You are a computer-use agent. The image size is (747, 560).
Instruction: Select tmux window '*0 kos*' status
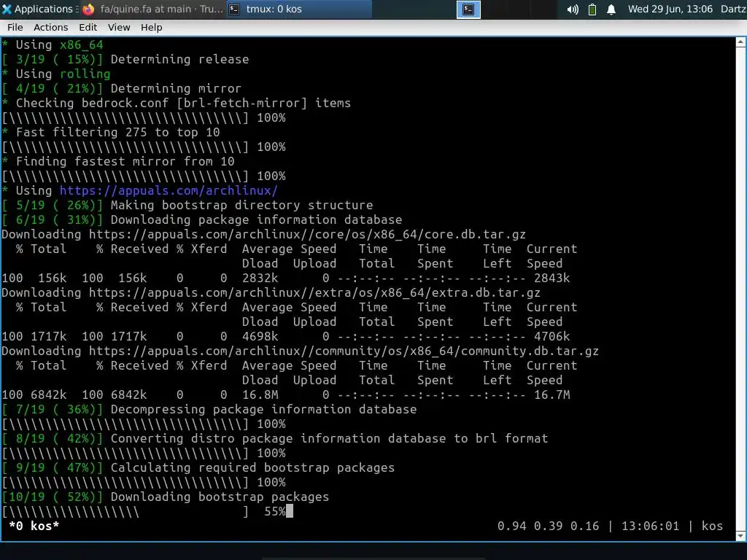click(x=34, y=526)
